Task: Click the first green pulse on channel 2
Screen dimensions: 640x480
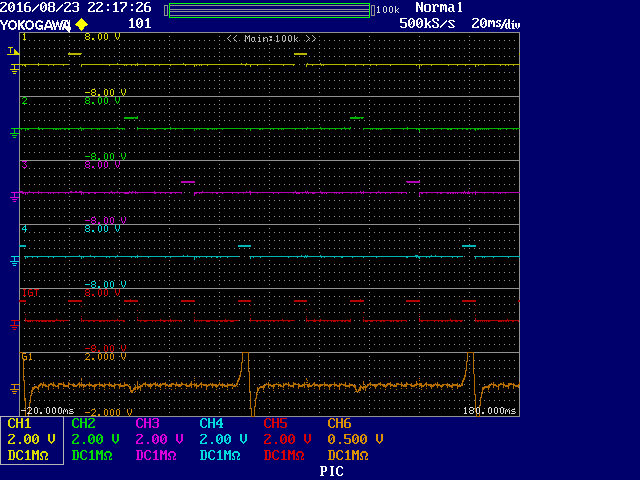Action: pos(131,118)
